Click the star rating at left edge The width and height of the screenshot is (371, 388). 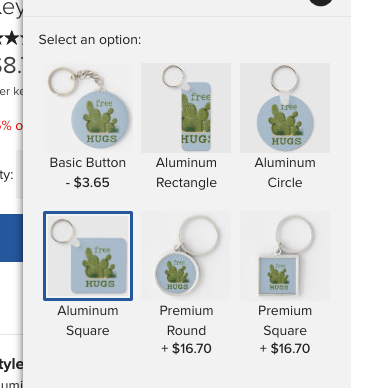pyautogui.click(x=11, y=39)
